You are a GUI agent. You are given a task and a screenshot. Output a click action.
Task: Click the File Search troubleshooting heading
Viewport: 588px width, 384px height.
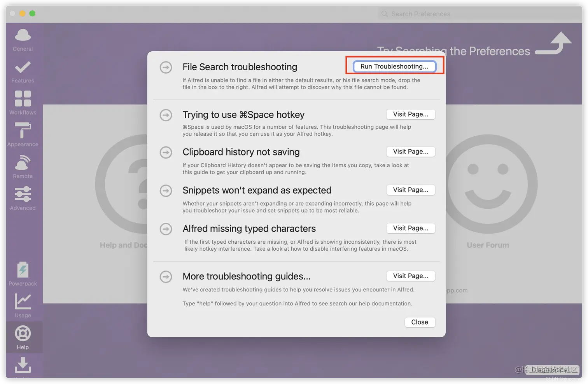click(240, 67)
